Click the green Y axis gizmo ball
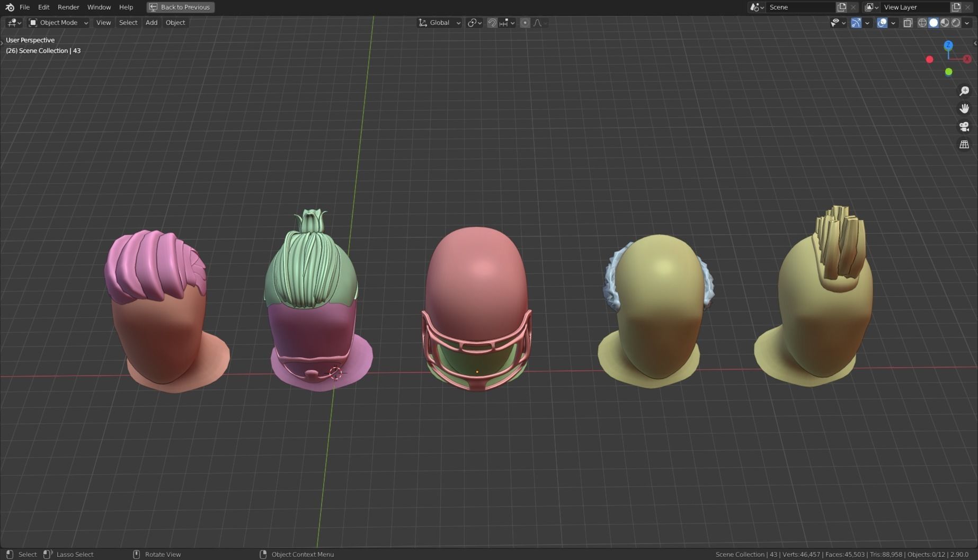The height and width of the screenshot is (560, 978). pyautogui.click(x=948, y=72)
